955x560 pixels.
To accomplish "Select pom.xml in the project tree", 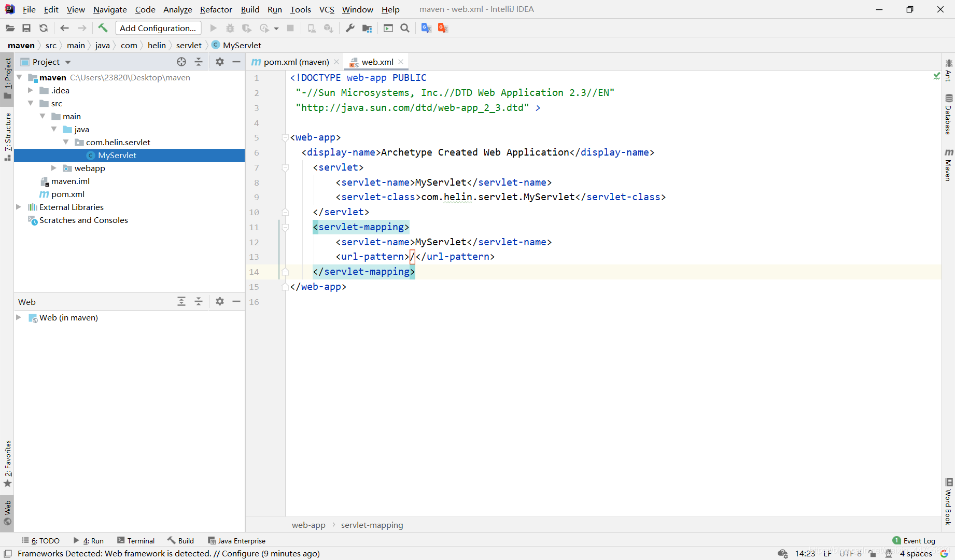I will (67, 194).
